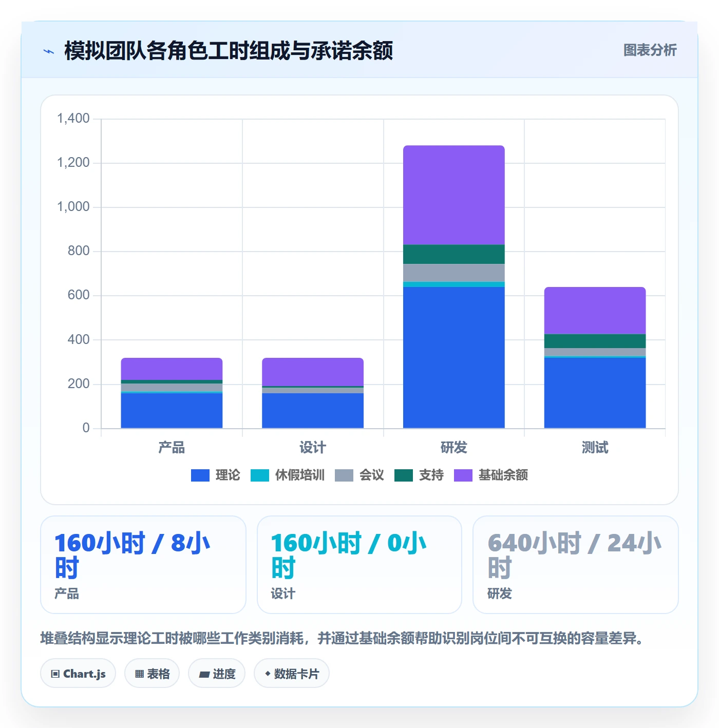Click the description text starting with 堆叠结构显示

(342, 639)
